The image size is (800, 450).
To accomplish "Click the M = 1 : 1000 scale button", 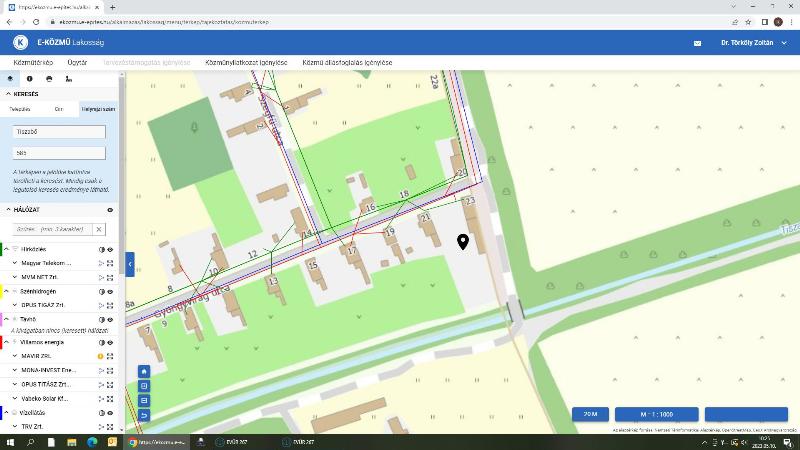I will coord(657,414).
